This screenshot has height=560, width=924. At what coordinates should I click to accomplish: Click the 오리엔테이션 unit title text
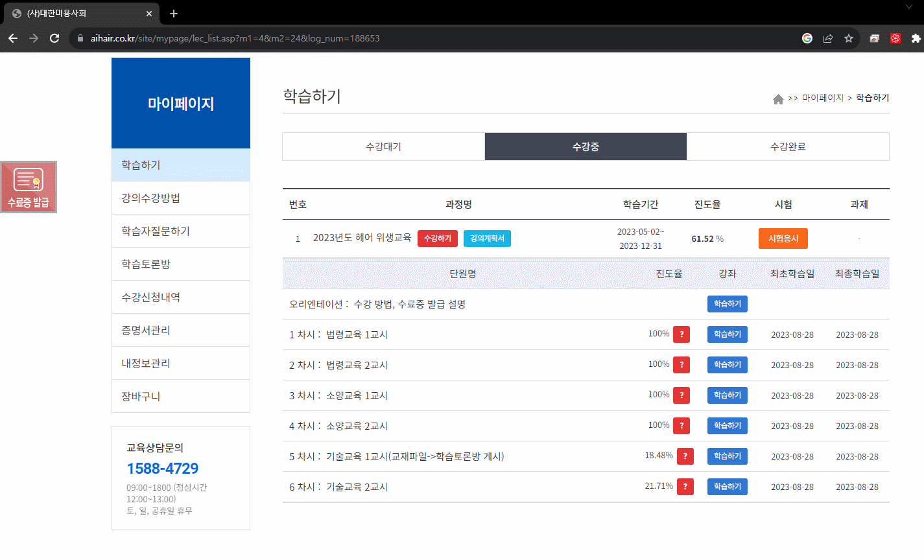377,304
